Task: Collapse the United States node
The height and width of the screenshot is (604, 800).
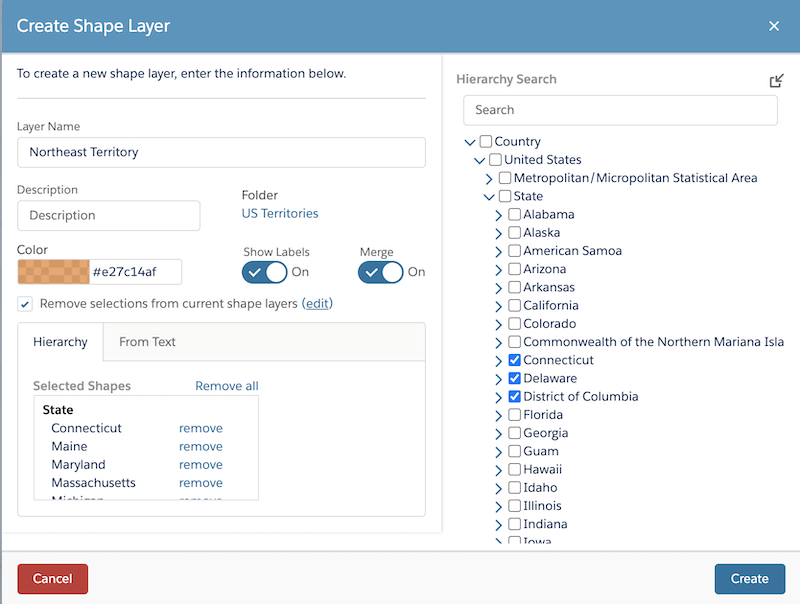Action: pyautogui.click(x=480, y=161)
